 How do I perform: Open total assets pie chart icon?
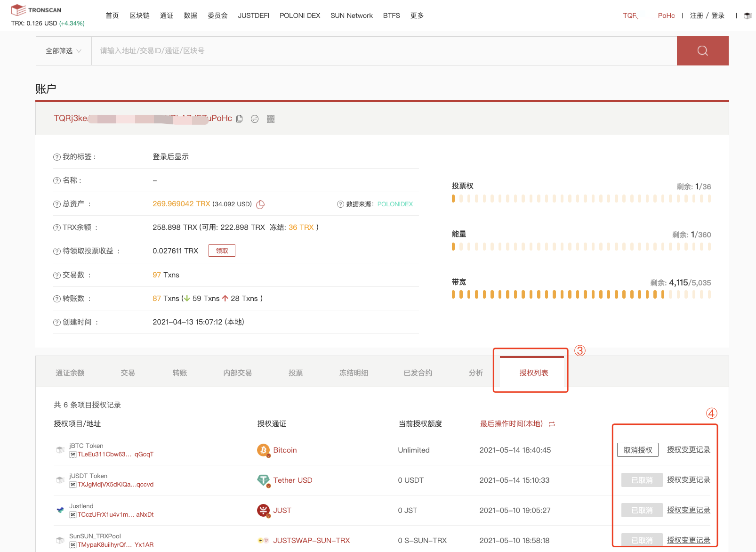click(260, 204)
